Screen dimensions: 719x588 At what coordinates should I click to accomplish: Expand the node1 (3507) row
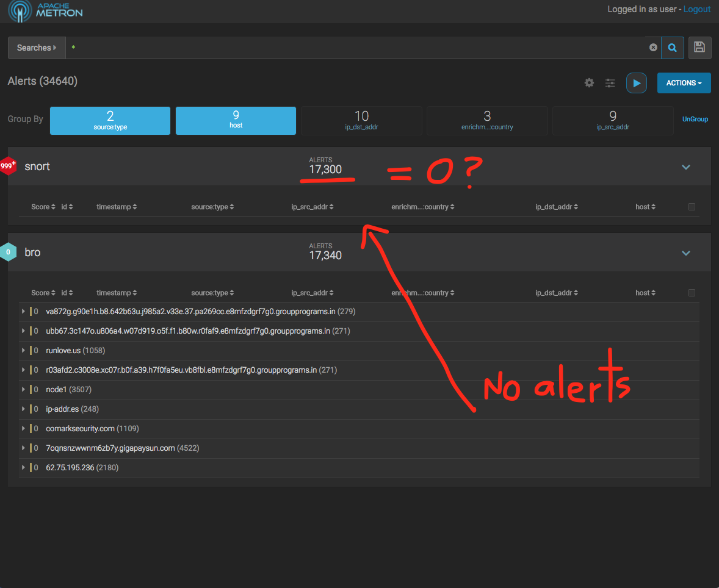(x=23, y=390)
